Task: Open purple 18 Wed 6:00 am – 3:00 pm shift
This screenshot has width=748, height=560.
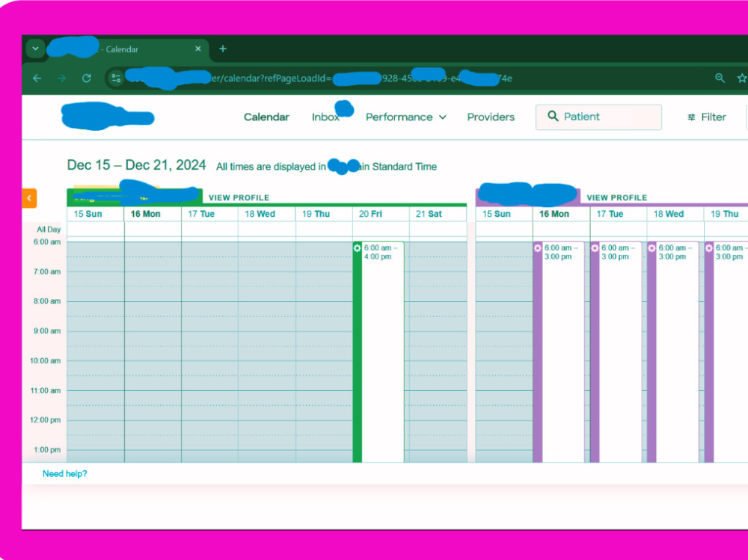Action: [673, 352]
